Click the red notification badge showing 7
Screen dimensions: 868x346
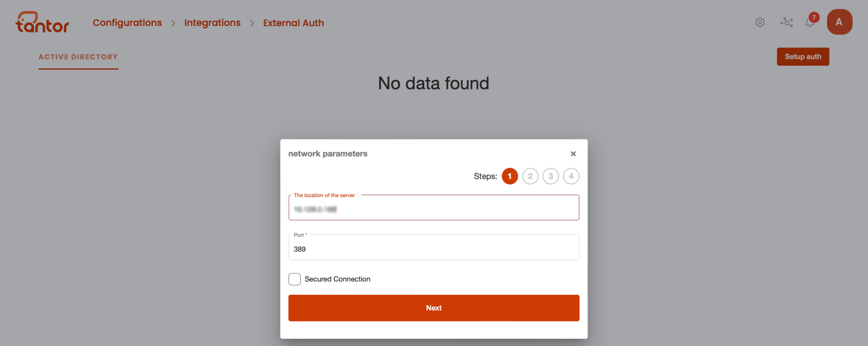pyautogui.click(x=814, y=18)
